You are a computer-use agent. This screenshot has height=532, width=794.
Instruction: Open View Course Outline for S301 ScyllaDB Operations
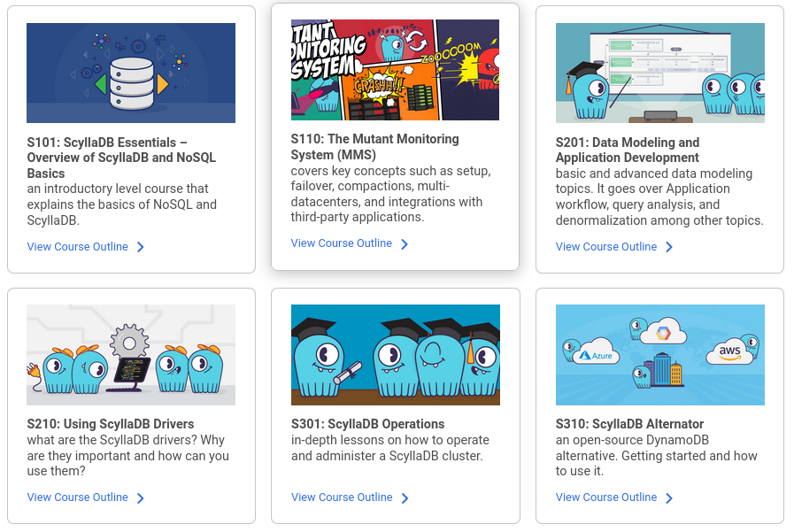tap(342, 497)
